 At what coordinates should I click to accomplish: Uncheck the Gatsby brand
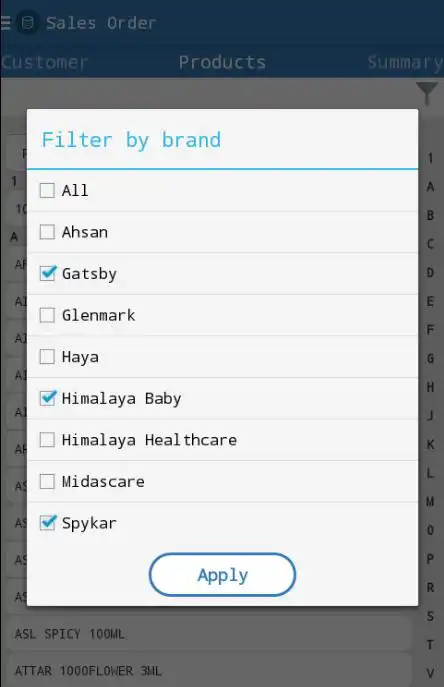pyautogui.click(x=47, y=273)
